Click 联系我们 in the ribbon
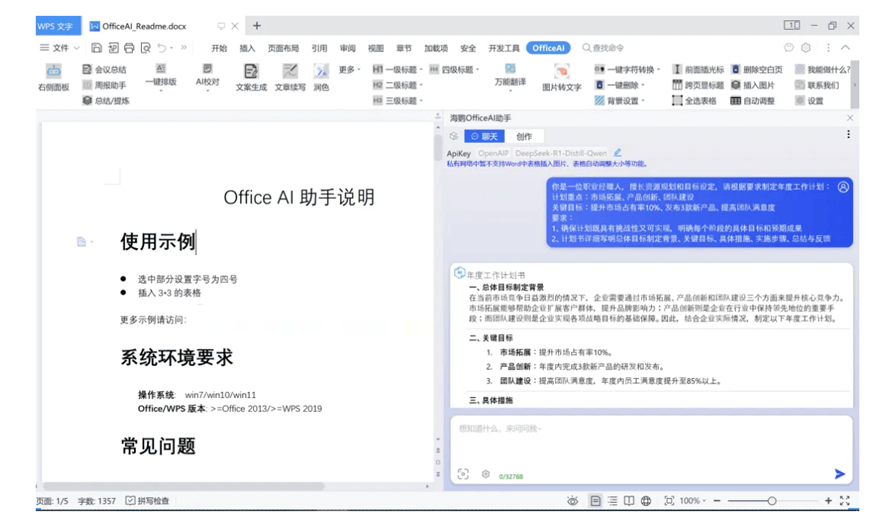 click(x=817, y=85)
